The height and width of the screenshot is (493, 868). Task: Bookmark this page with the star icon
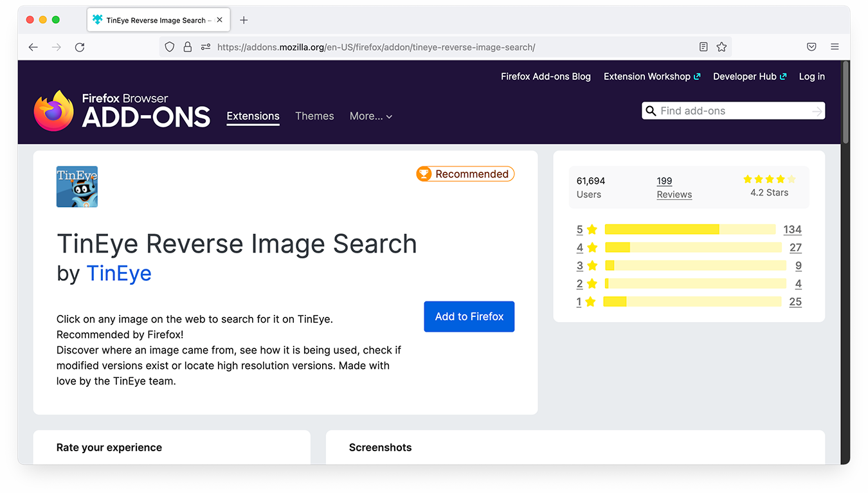pos(721,47)
